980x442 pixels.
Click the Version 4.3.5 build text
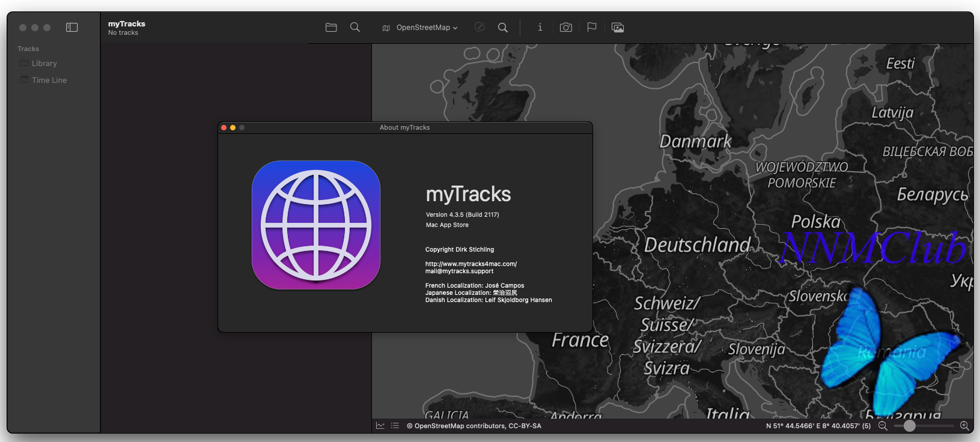click(x=463, y=215)
